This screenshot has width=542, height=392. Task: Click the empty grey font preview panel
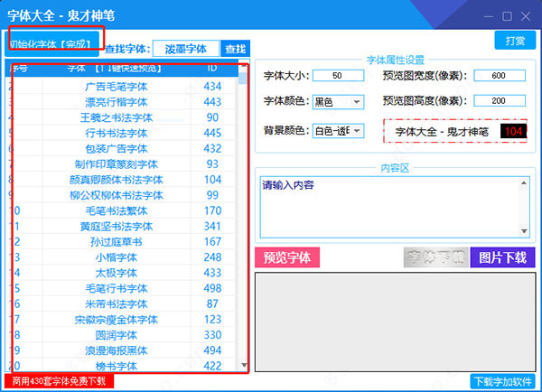pyautogui.click(x=396, y=322)
